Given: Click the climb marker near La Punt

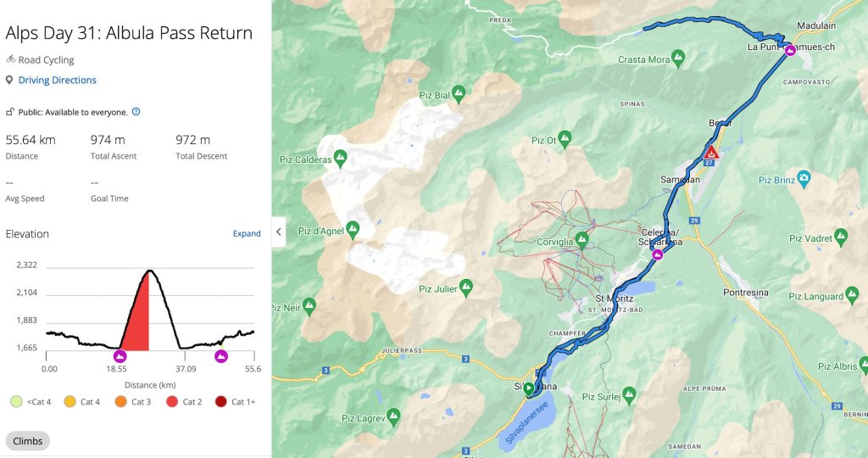Looking at the screenshot, I should pos(790,51).
